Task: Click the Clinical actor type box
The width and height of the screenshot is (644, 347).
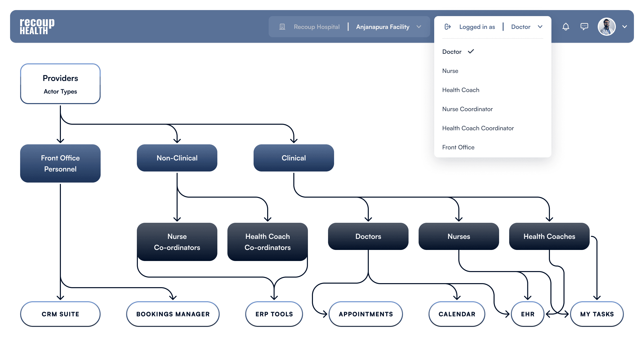Action: pos(294,158)
